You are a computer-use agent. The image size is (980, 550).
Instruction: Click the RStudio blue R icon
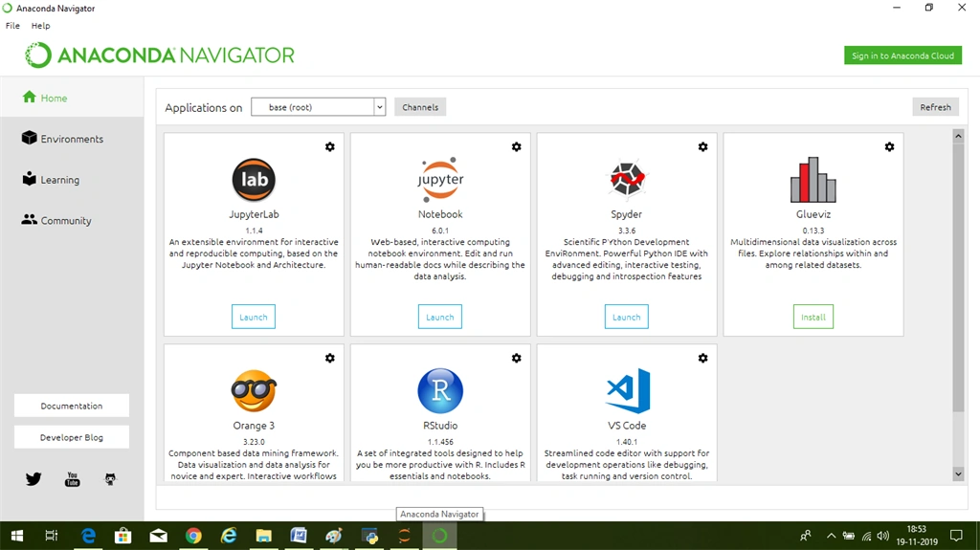(x=440, y=390)
